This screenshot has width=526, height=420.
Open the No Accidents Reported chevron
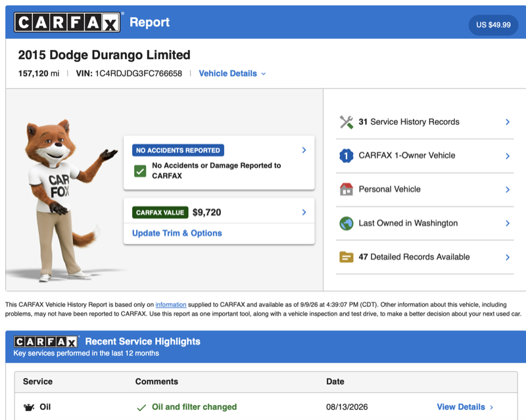click(x=304, y=150)
